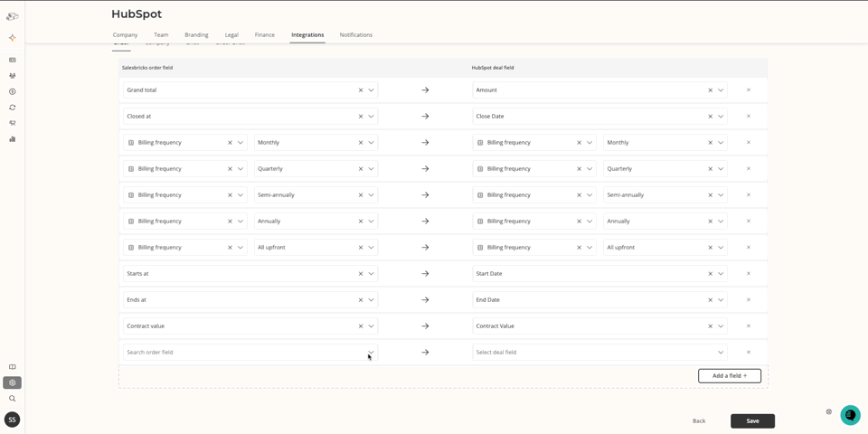Screen dimensions: 868x434
Task: Clear the Grand total order field selection
Action: point(361,90)
